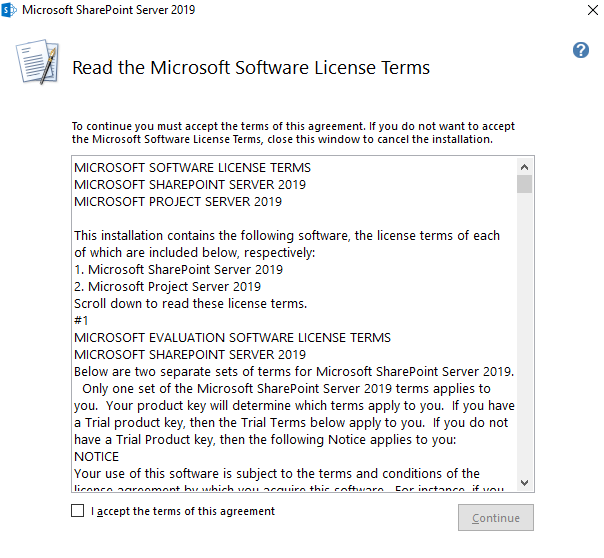Click the '2. Microsoft Project Server 2019' list line
Viewport: 604px width, 558px height.
(169, 287)
